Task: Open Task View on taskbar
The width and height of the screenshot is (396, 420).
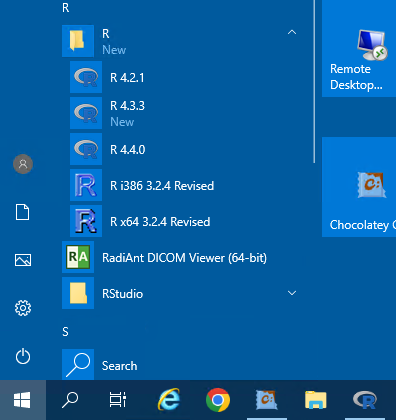Action: pos(118,400)
